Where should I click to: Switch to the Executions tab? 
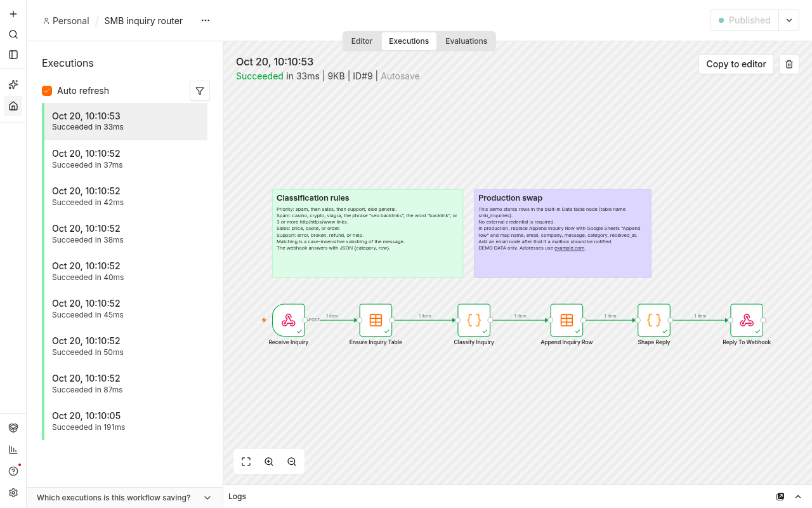pyautogui.click(x=409, y=41)
